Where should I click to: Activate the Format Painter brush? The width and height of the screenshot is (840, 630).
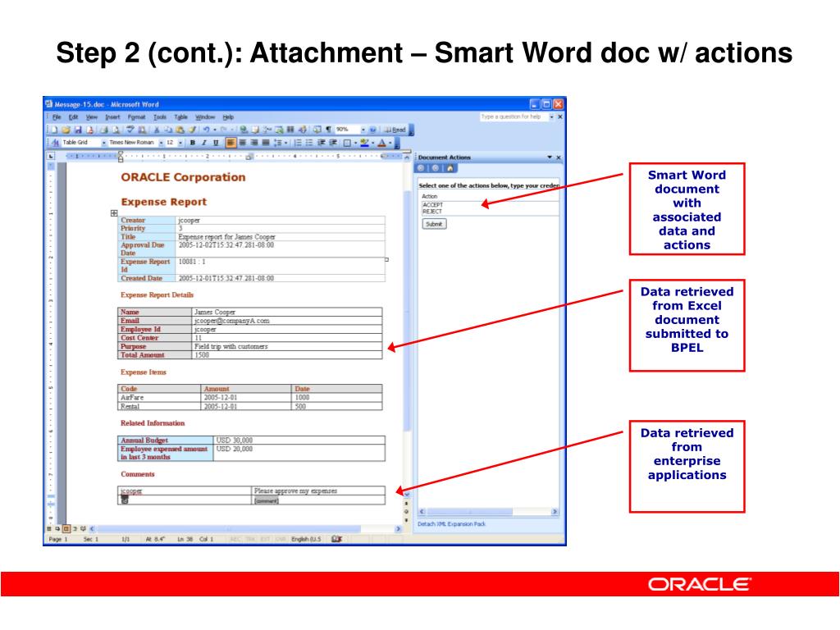[192, 130]
